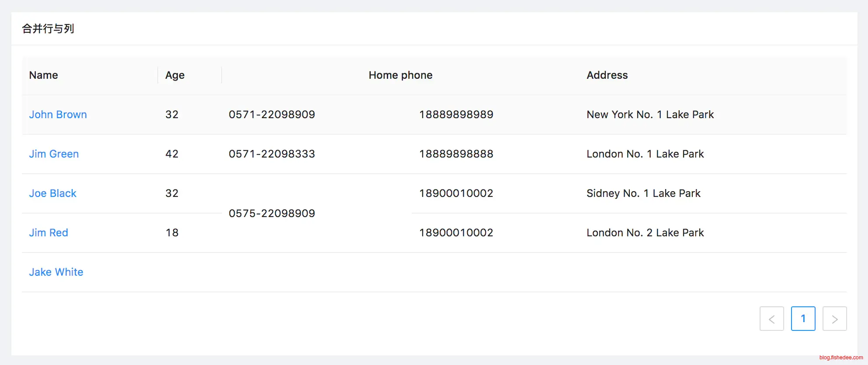Click the 合并行与列 card title

(48, 29)
